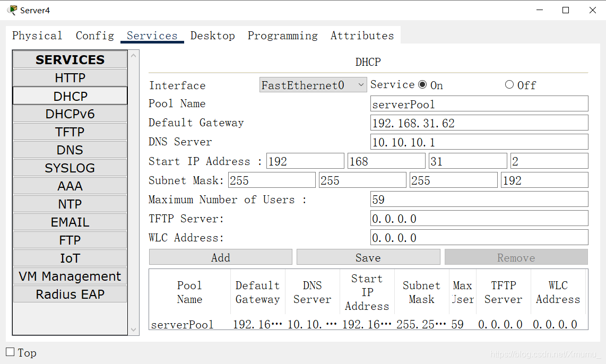Maximize the Server4 window

566,10
